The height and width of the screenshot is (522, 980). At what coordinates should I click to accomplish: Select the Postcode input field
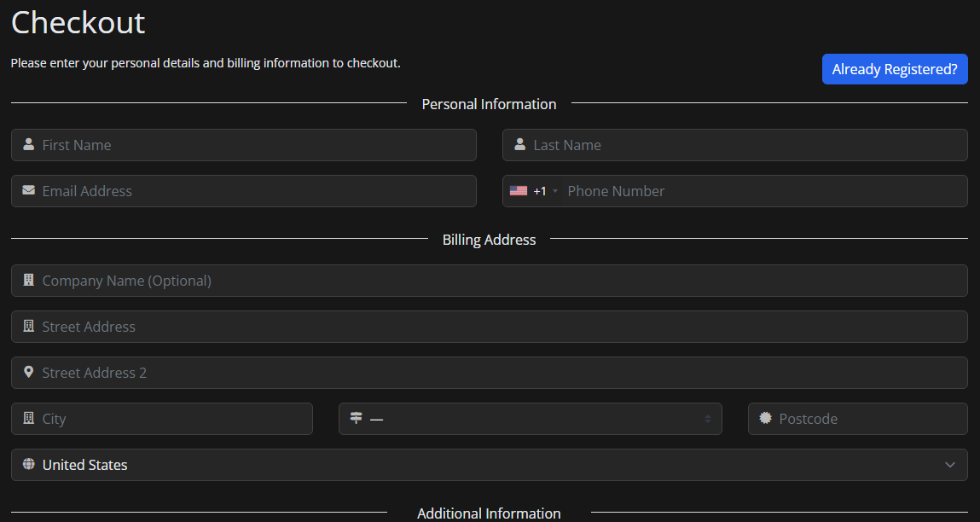(x=866, y=419)
